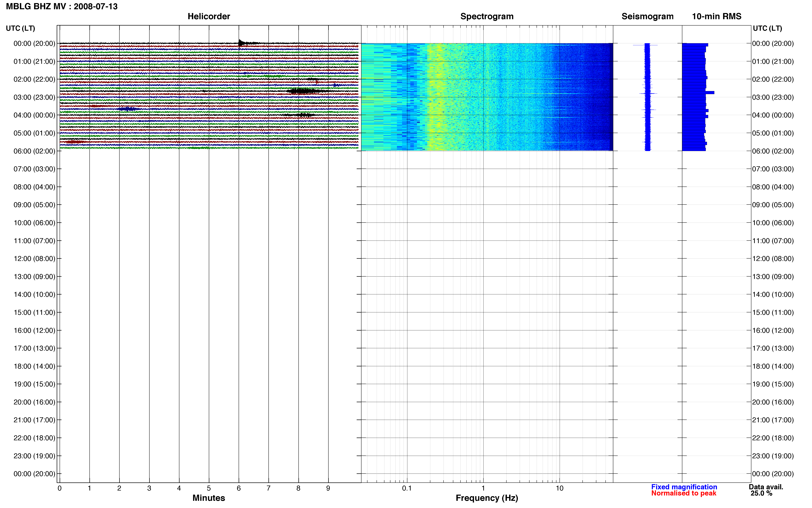Viewport: 812px width, 508px height.
Task: Click the 0.1 frequency tick label
Action: [407, 488]
